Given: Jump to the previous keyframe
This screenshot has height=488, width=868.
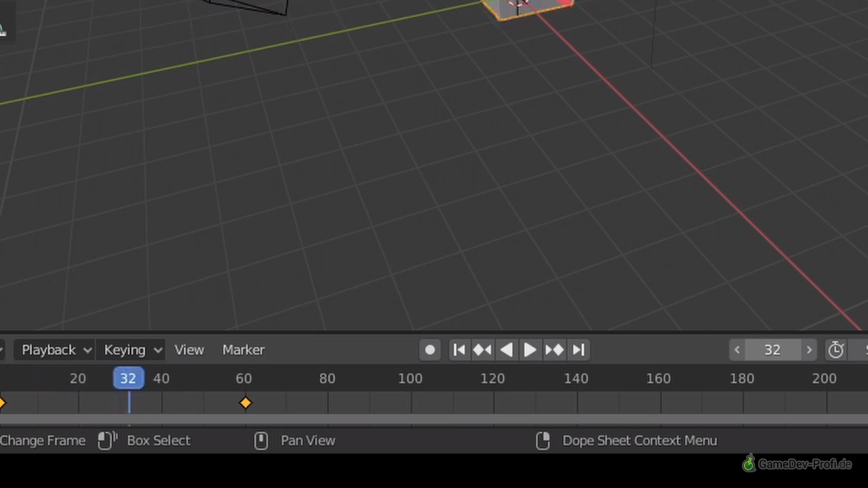Looking at the screenshot, I should [483, 350].
